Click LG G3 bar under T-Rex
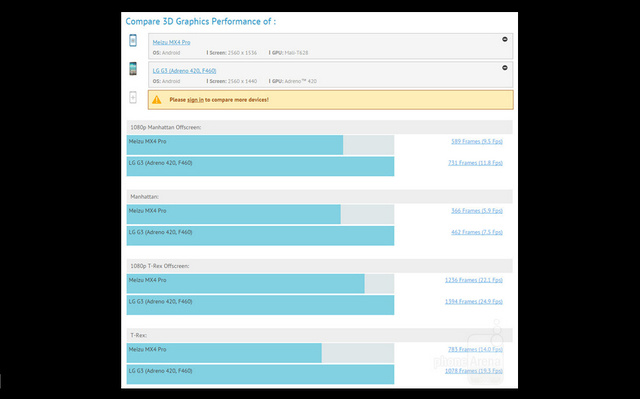Screen dimensions: 640x399 pyautogui.click(x=260, y=375)
